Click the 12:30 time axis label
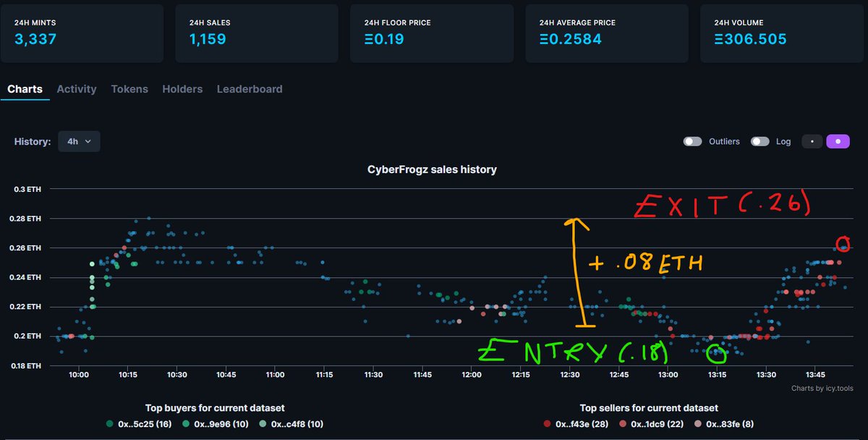 tap(570, 375)
